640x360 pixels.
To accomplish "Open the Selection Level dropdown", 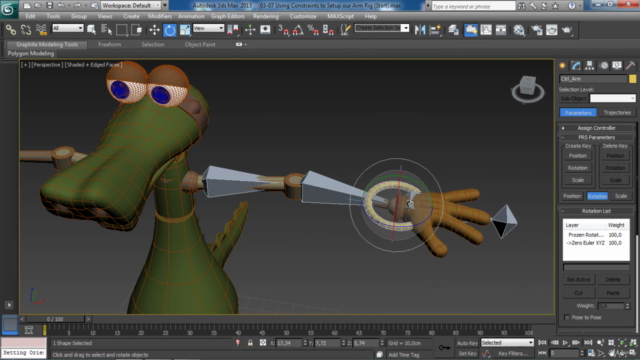I will pos(613,98).
